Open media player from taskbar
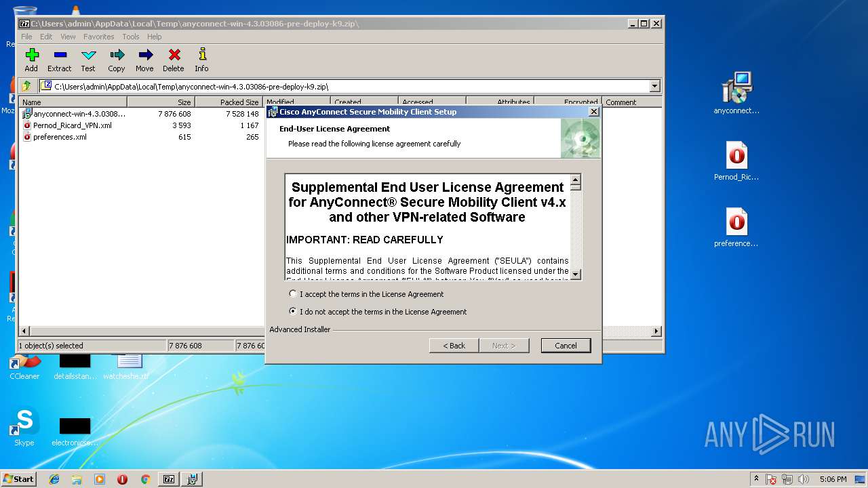868x488 pixels. pos(100,479)
